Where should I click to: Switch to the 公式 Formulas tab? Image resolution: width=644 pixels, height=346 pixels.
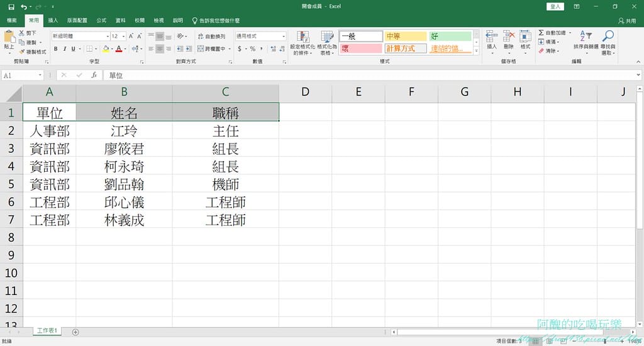101,20
